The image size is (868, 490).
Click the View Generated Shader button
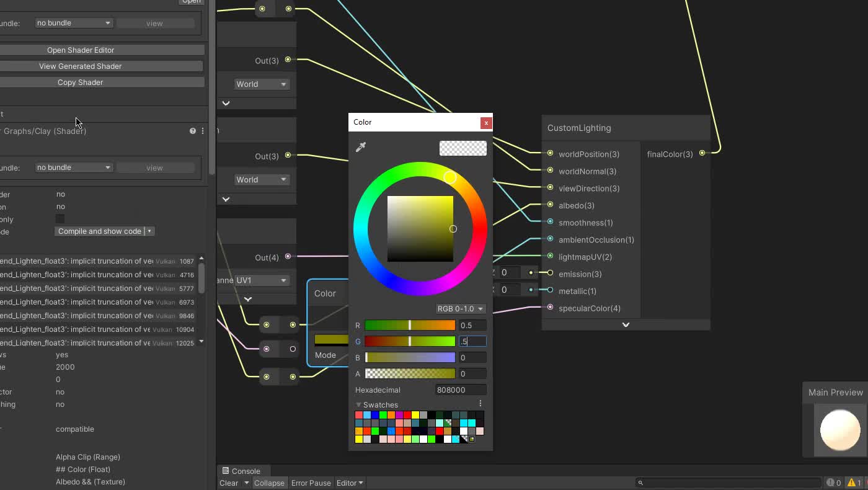[x=81, y=66]
